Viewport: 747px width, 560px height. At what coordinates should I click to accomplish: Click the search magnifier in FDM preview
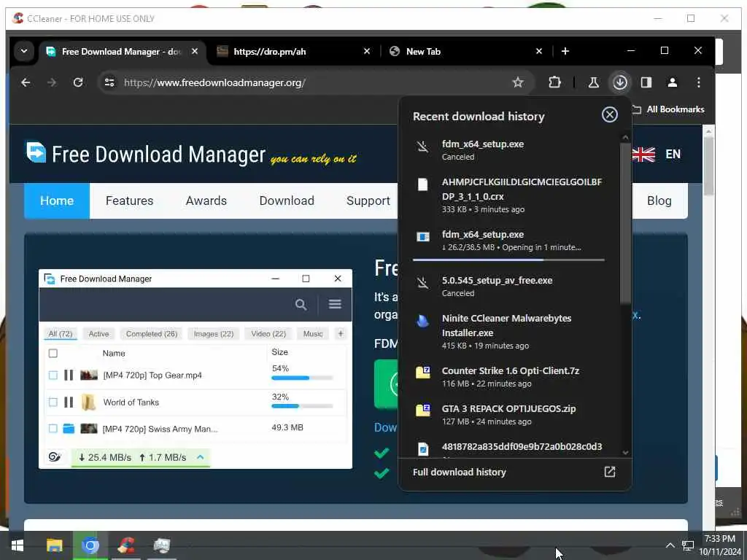click(301, 304)
